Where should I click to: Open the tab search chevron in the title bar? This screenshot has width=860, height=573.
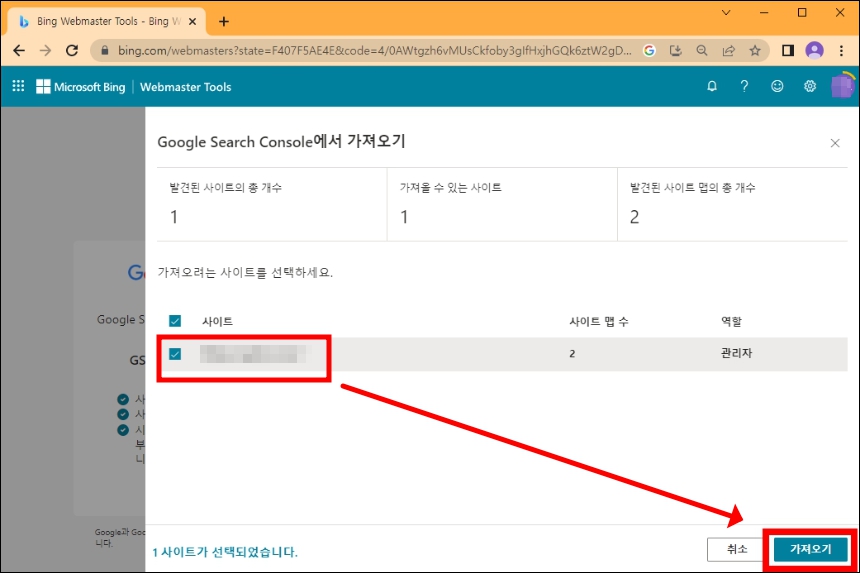coord(726,13)
